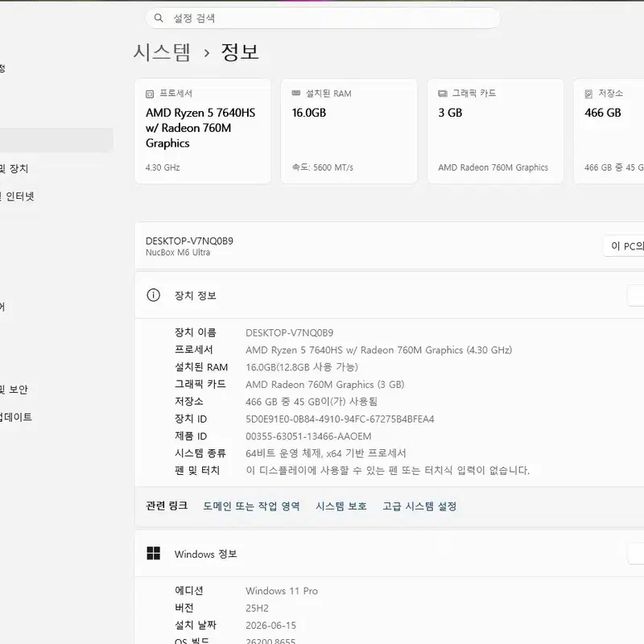Viewport: 644px width, 644px height.
Task: Open the 시스템 보호 link
Action: coord(341,506)
